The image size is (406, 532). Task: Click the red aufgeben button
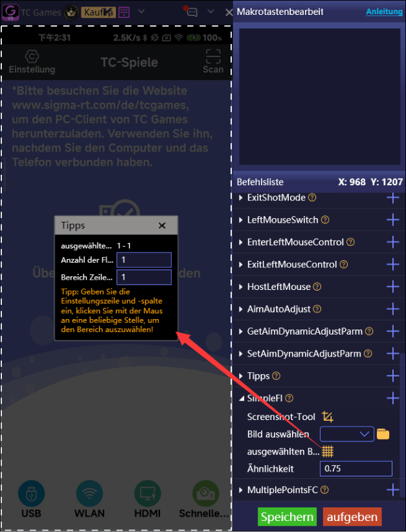[x=352, y=516]
